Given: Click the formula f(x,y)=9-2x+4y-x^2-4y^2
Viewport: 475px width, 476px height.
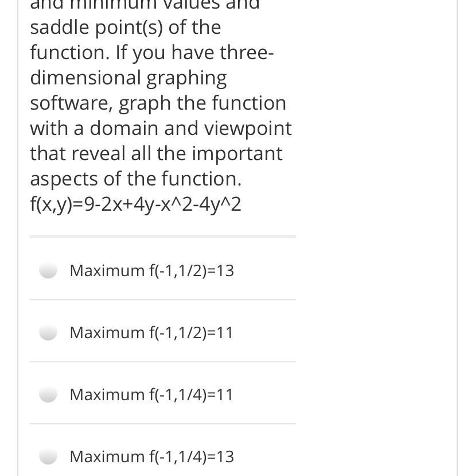Looking at the screenshot, I should point(135,204).
